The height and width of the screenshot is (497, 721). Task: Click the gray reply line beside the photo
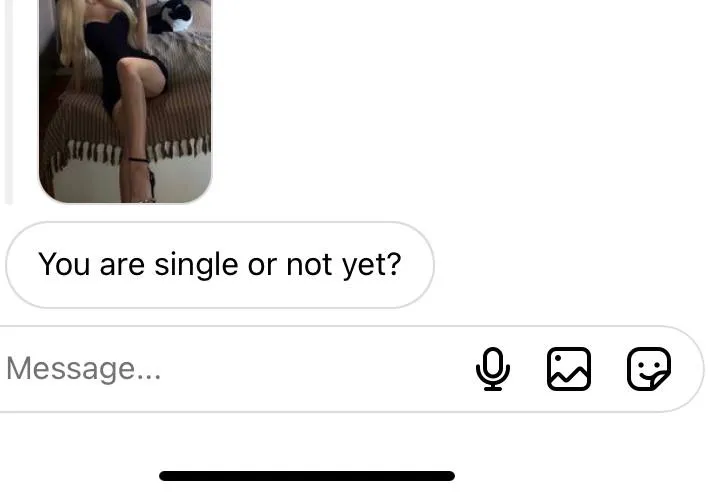[9, 101]
